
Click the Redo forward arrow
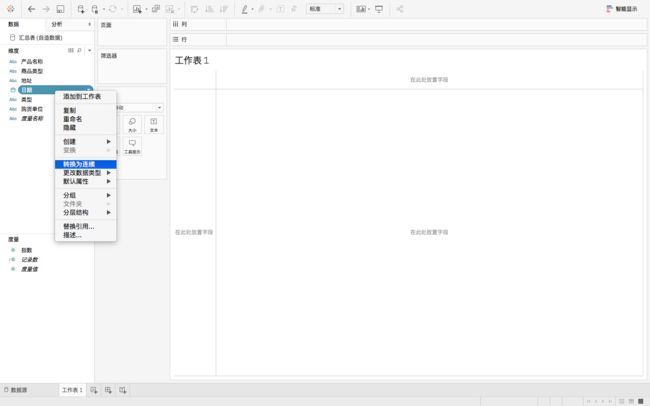tap(46, 9)
